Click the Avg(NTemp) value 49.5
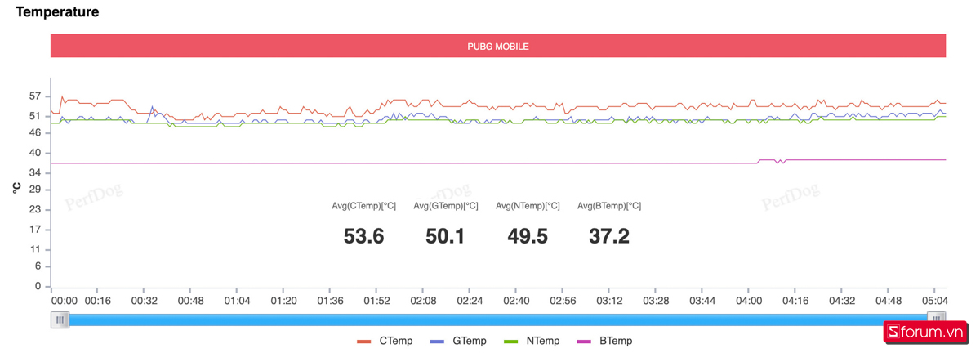The width and height of the screenshot is (980, 353). (x=527, y=236)
